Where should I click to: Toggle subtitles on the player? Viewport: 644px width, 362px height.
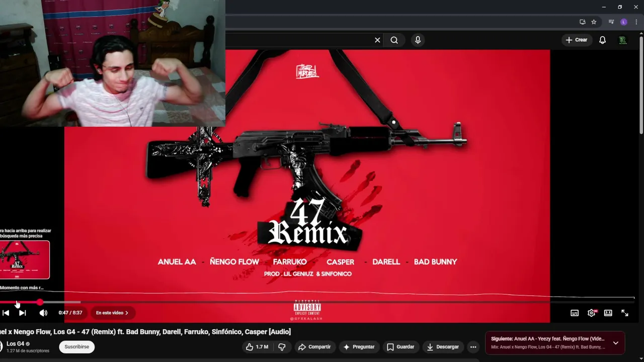point(575,313)
